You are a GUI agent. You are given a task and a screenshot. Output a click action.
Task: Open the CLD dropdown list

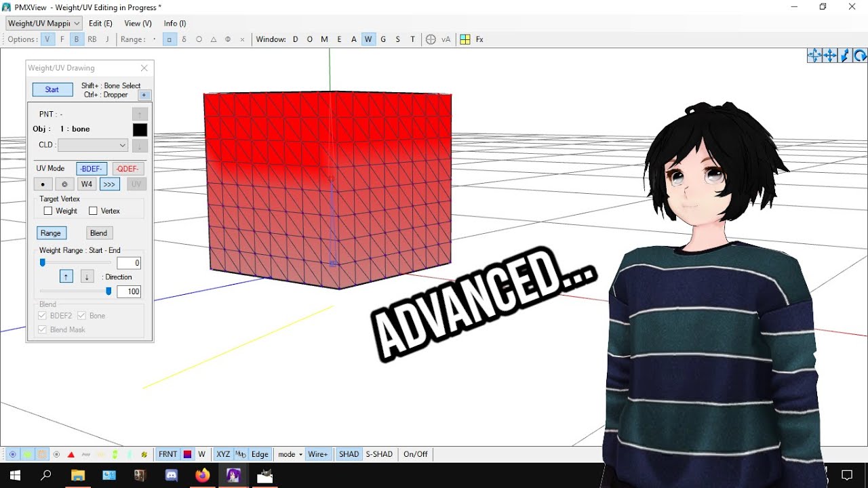pyautogui.click(x=93, y=145)
